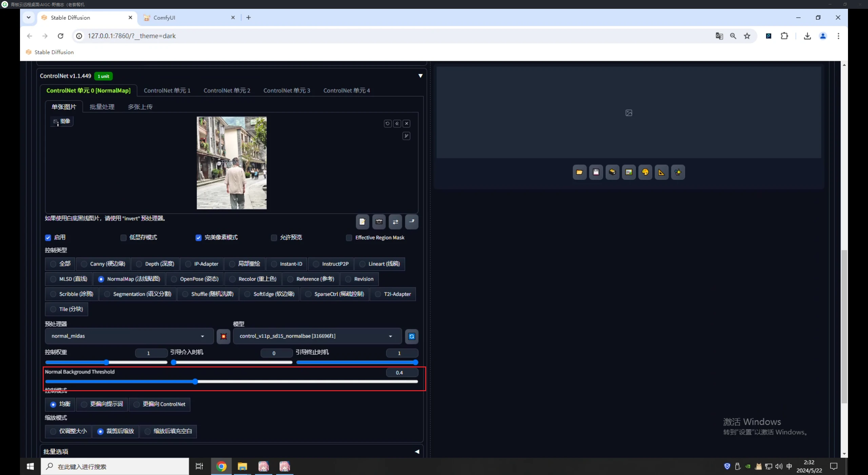Select the 更偏向提示词 control mode
Viewport: 868px width, 475px height.
pos(102,404)
